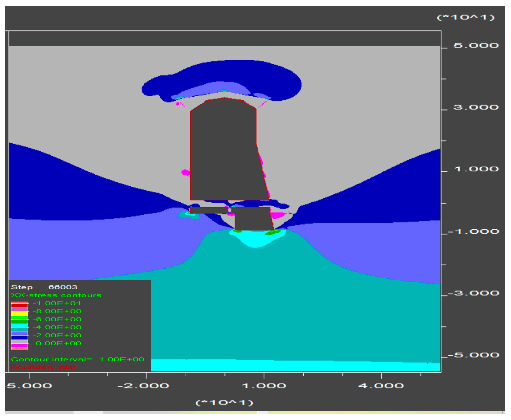Click the -2.000 x-axis label
The height and width of the screenshot is (420, 511).
point(143,386)
